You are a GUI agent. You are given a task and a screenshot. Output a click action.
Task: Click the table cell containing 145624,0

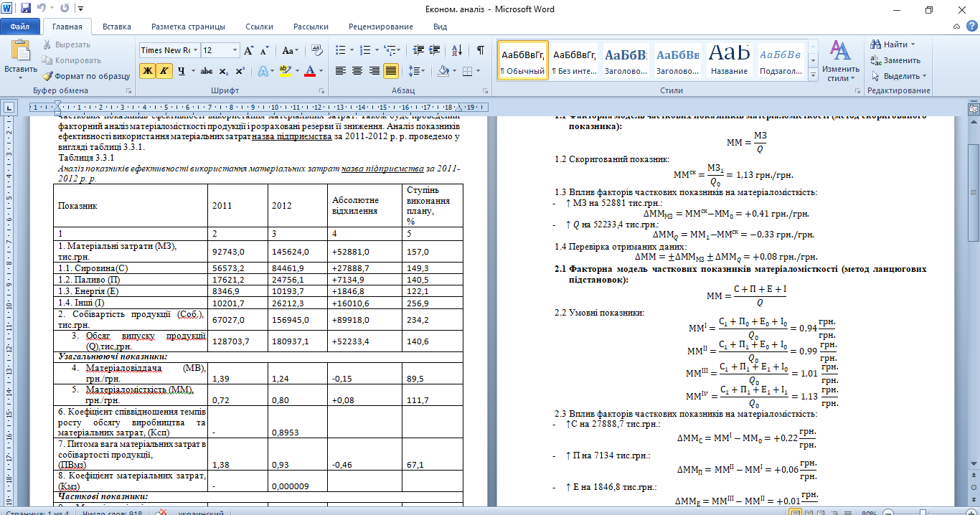tap(298, 252)
